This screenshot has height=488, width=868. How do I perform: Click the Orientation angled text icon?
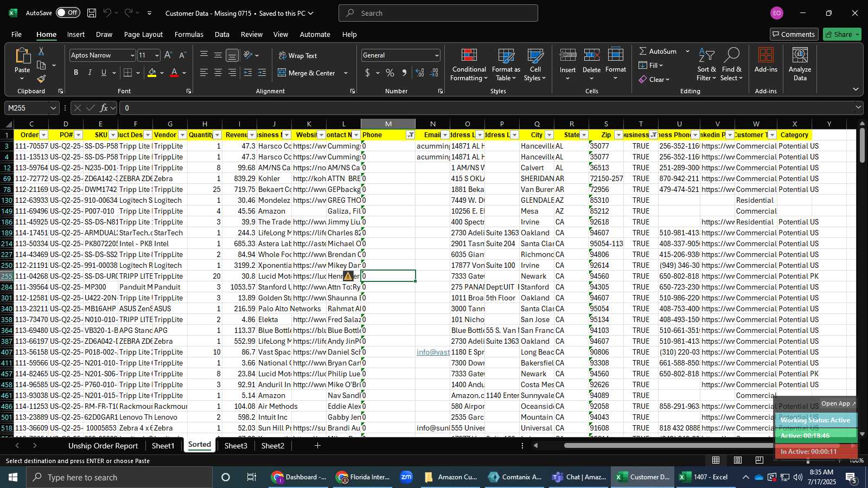248,55
